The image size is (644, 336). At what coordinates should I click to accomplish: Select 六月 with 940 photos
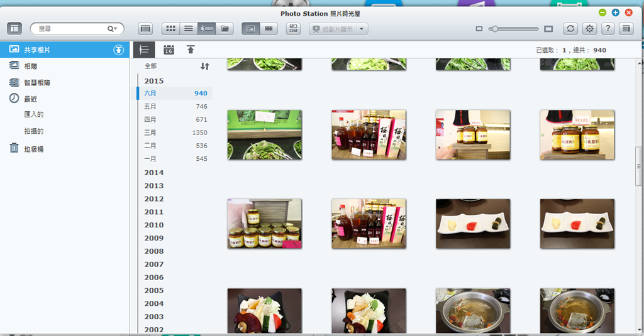tap(175, 93)
